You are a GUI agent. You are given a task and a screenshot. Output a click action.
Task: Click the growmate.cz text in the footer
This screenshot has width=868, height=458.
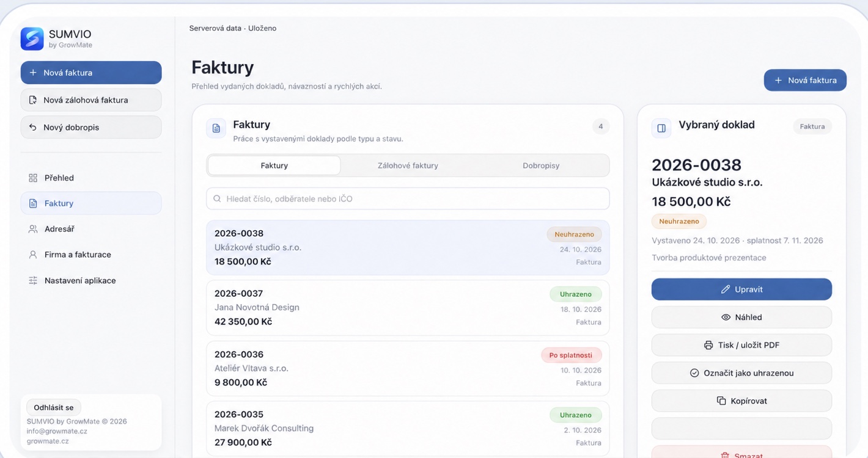(48, 441)
